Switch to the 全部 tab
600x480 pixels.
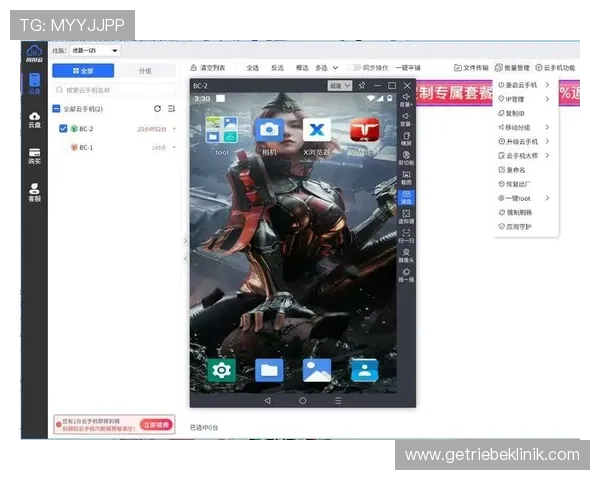coord(83,71)
